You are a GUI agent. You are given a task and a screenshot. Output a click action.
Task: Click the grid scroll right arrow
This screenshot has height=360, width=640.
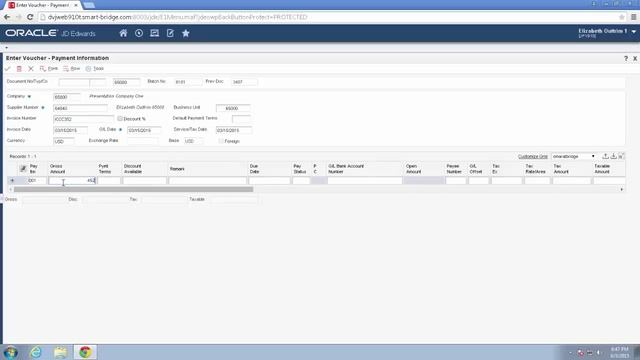[x=622, y=189]
